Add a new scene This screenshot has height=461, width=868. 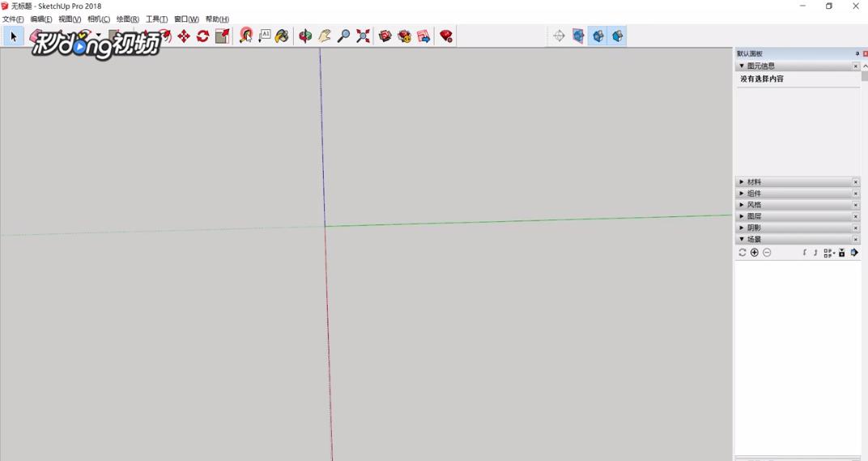tap(755, 253)
